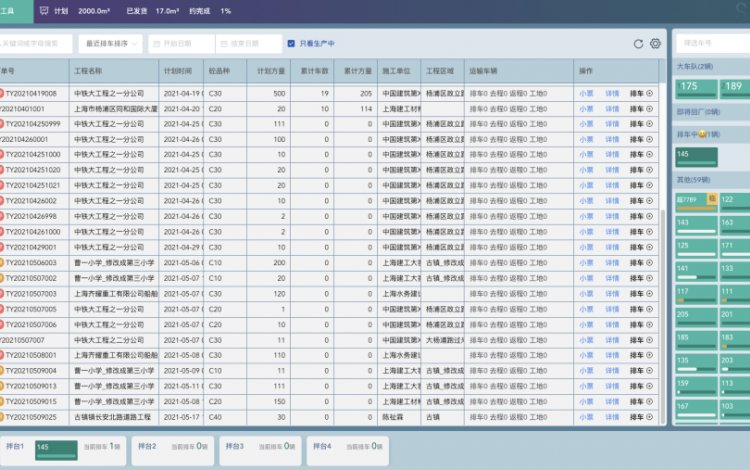Select vehicle card 167 in 其他 list
Screen dimensions: 750x470
coord(696,410)
